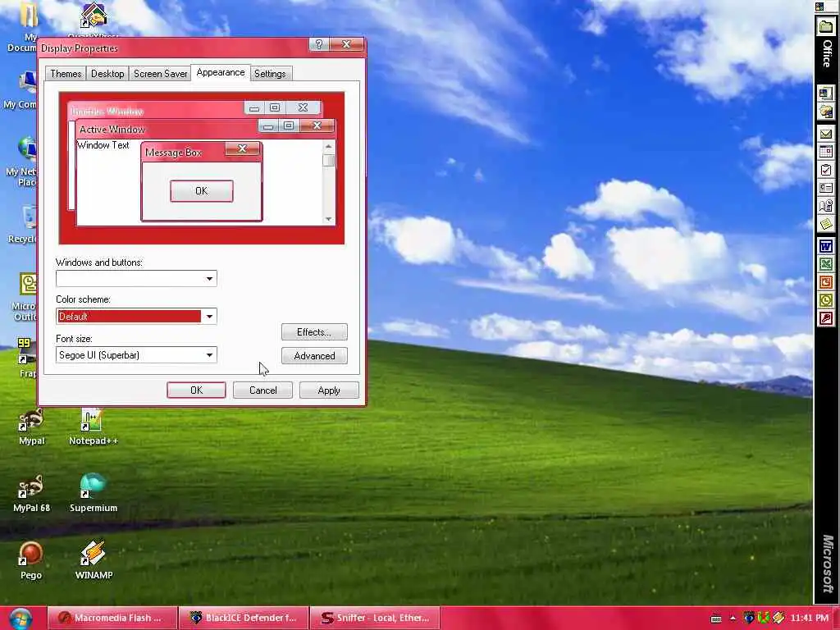This screenshot has width=840, height=630.
Task: Launch PowerPoint from the Office bar
Action: point(826,282)
